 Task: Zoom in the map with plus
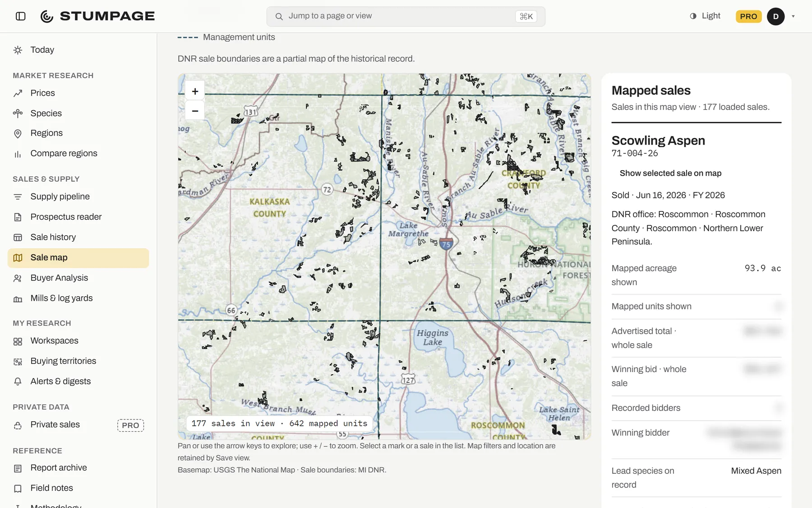(x=195, y=91)
